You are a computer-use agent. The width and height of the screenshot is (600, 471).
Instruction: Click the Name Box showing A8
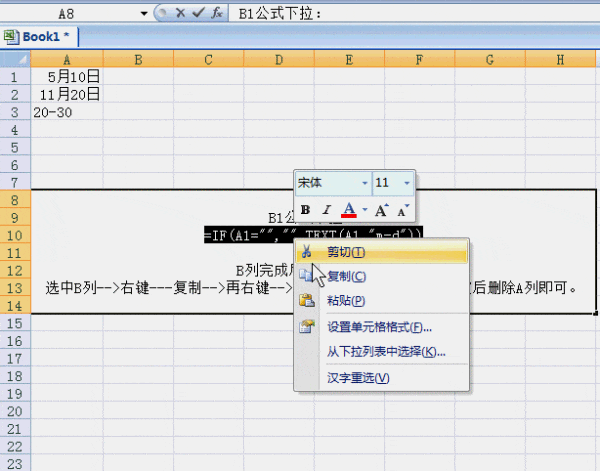tap(69, 14)
